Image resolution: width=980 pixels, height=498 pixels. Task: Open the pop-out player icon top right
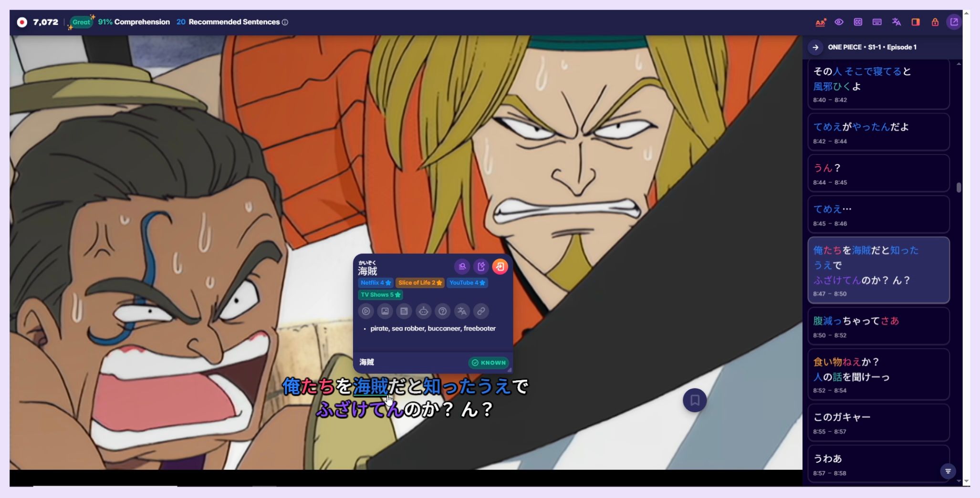954,22
